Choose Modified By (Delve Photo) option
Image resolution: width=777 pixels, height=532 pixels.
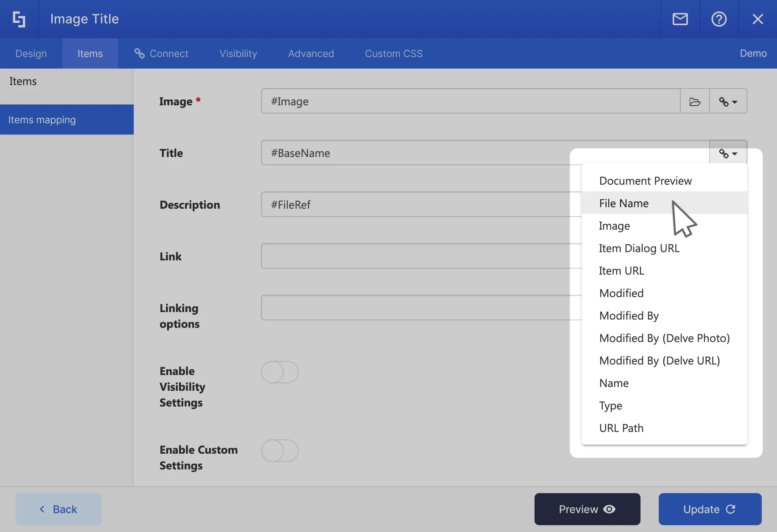coord(664,338)
